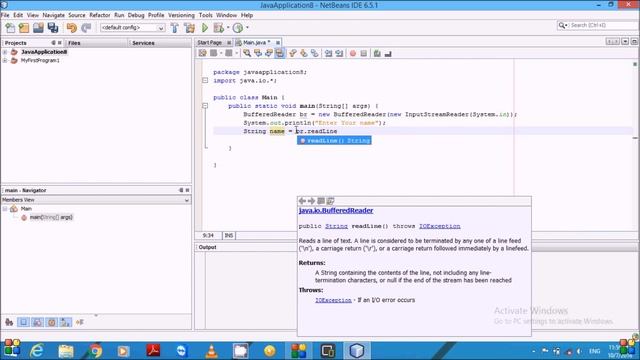The height and width of the screenshot is (360, 640).
Task: Click the Output panel tab
Action: coord(207,247)
